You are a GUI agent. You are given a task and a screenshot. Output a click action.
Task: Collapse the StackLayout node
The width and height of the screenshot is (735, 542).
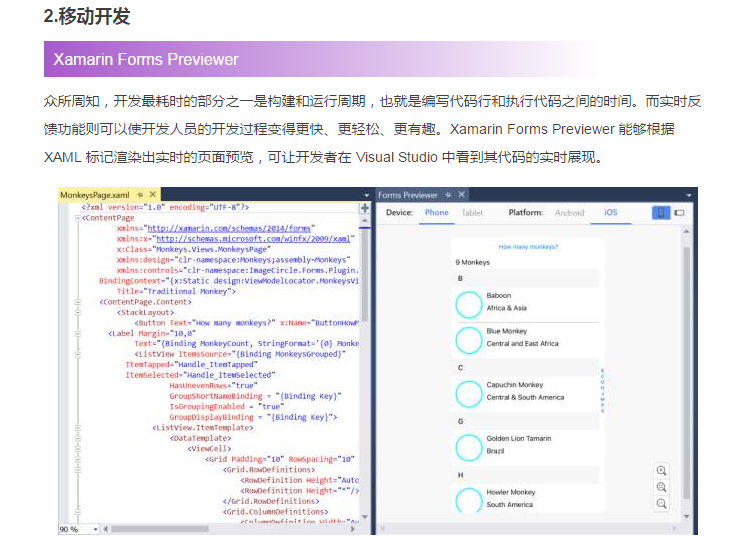click(78, 312)
